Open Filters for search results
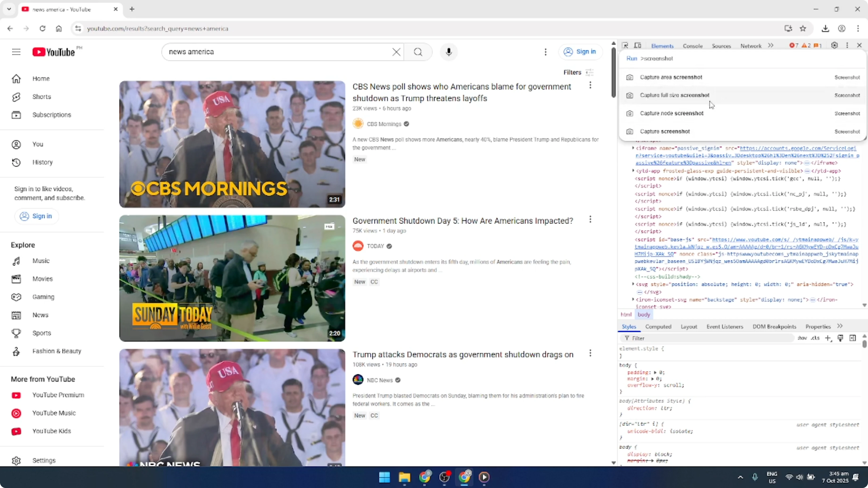Screen dimensions: 868x488 (x=578, y=72)
